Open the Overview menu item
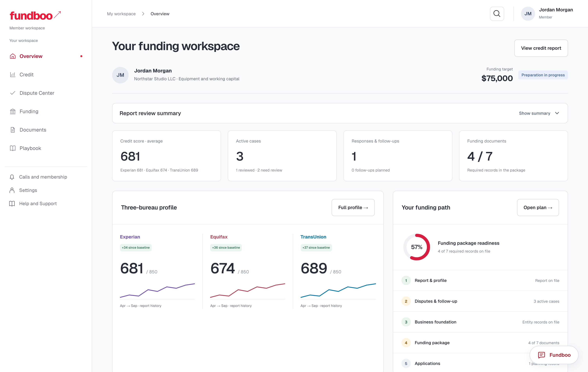The height and width of the screenshot is (372, 588). [x=46, y=56]
